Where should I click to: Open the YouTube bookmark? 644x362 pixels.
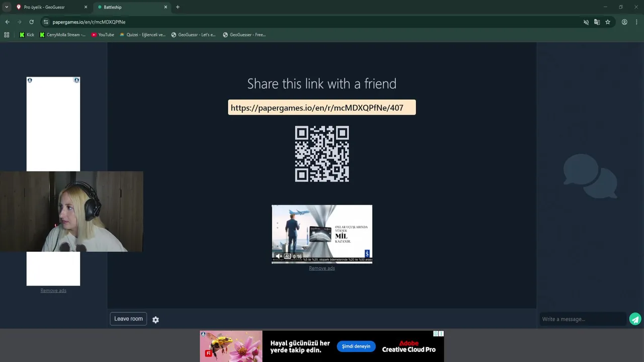(103, 35)
